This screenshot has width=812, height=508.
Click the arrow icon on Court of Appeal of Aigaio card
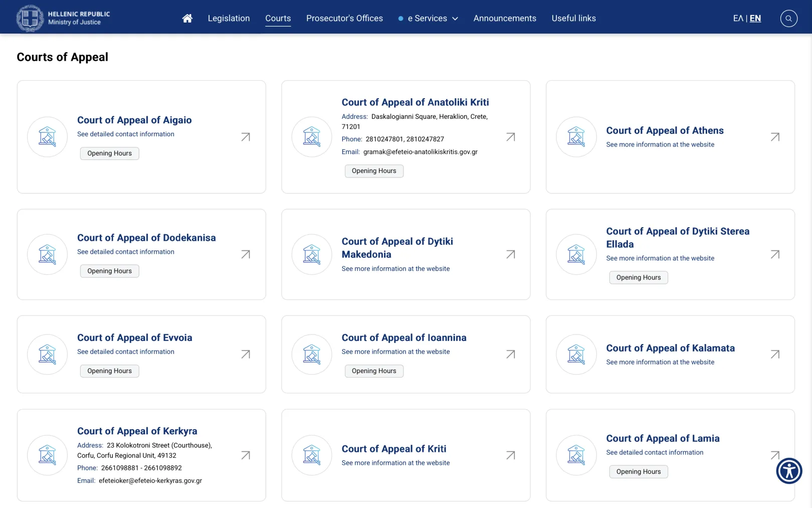246,137
